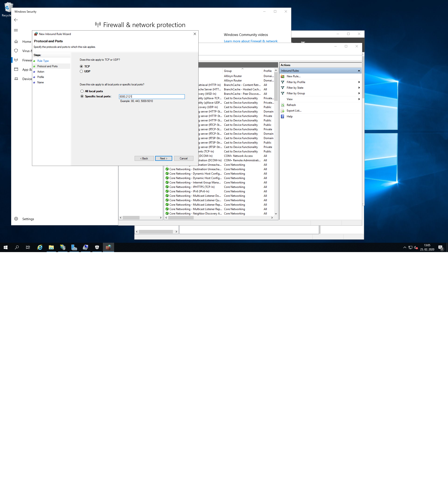The height and width of the screenshot is (478, 448).
Task: Select the Profile step in wizard
Action: 41,77
